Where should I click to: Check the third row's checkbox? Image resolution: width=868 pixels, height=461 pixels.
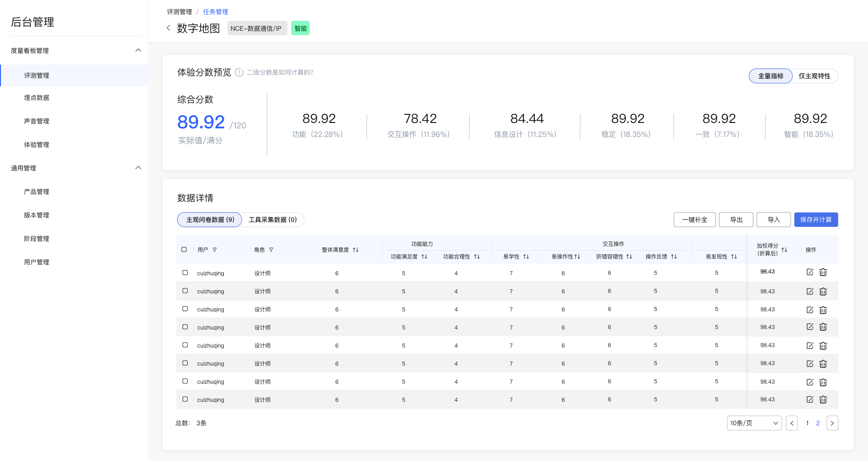coord(185,309)
